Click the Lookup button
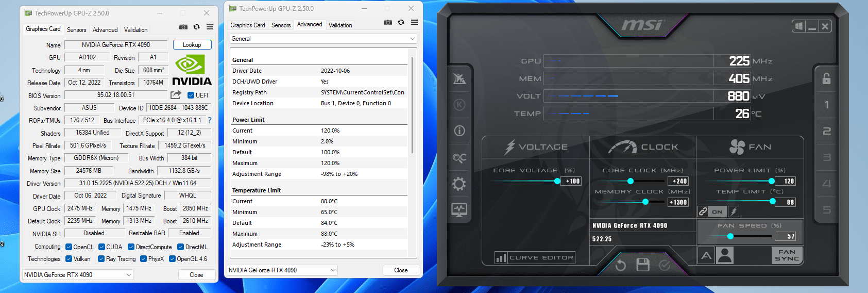This screenshot has height=293, width=868. coord(192,45)
